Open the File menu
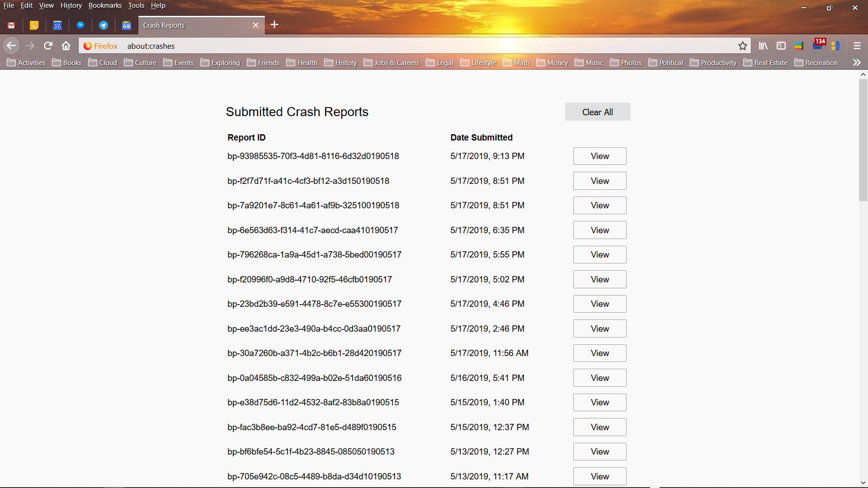This screenshot has height=488, width=868. click(x=9, y=5)
